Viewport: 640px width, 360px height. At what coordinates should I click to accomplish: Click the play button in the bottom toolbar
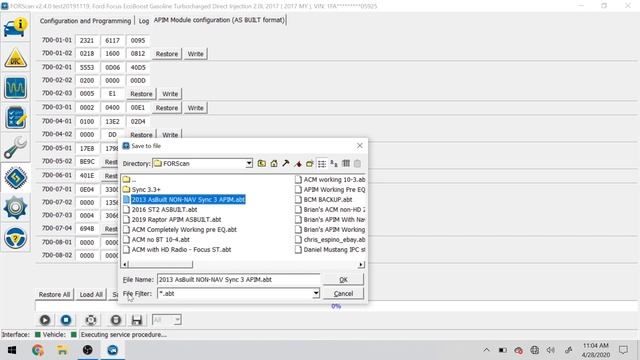point(45,320)
